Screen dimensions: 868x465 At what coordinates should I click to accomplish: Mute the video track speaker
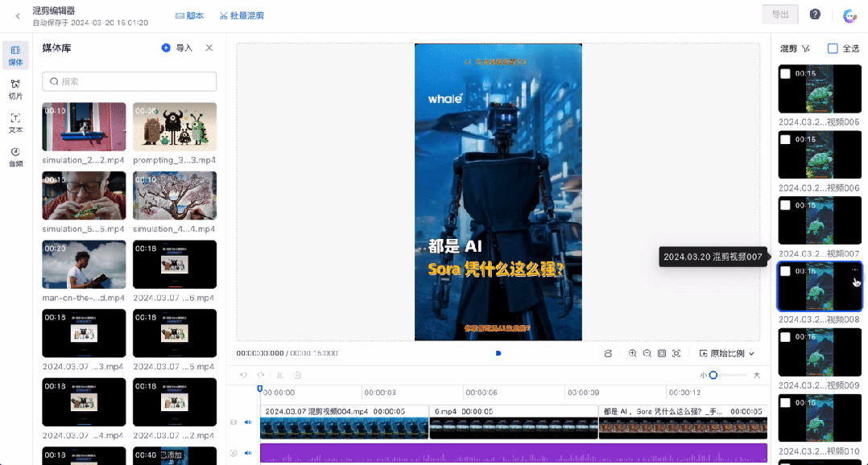248,422
